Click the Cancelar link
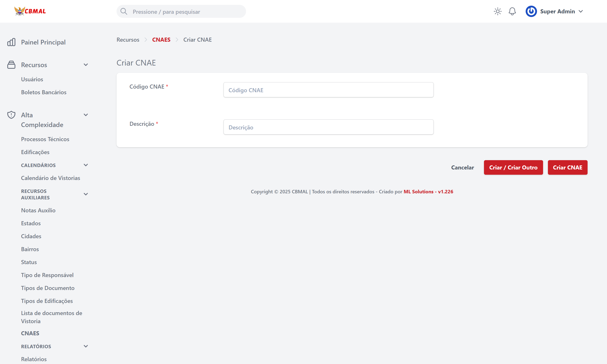The width and height of the screenshot is (607, 364). click(x=462, y=167)
